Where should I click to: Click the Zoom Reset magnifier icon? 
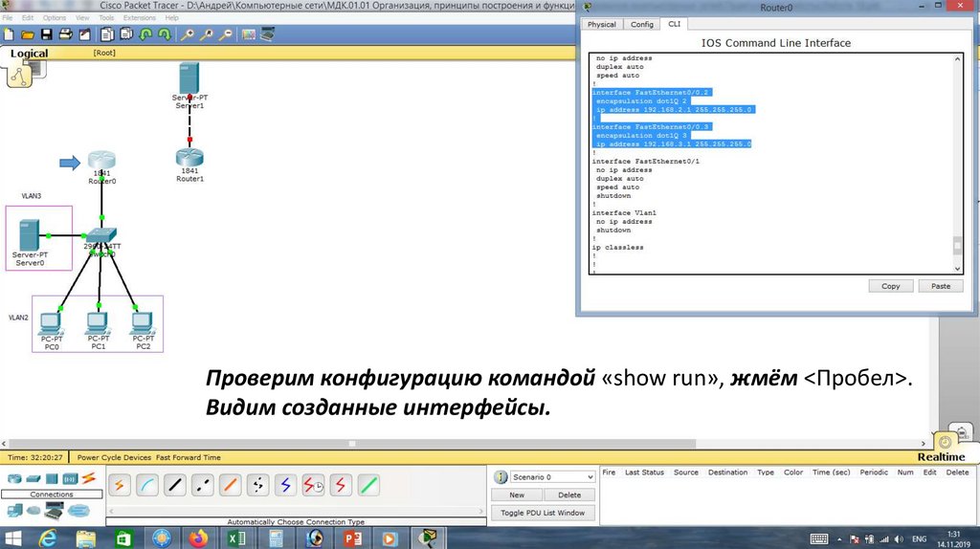[207, 34]
